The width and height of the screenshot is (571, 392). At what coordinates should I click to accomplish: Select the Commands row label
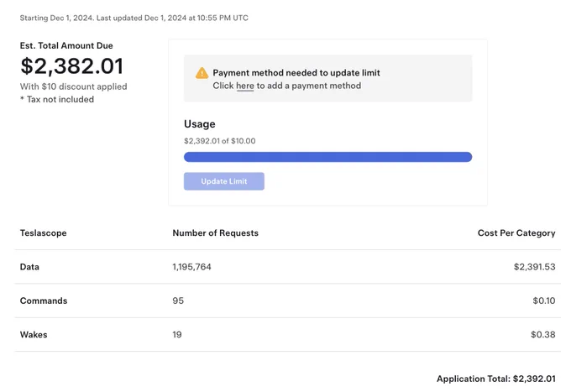click(x=44, y=301)
